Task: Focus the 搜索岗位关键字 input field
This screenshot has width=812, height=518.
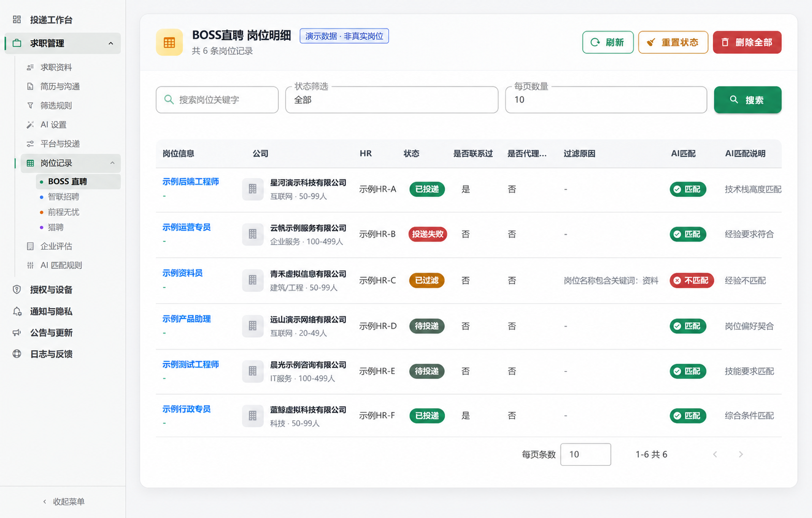Action: 217,100
